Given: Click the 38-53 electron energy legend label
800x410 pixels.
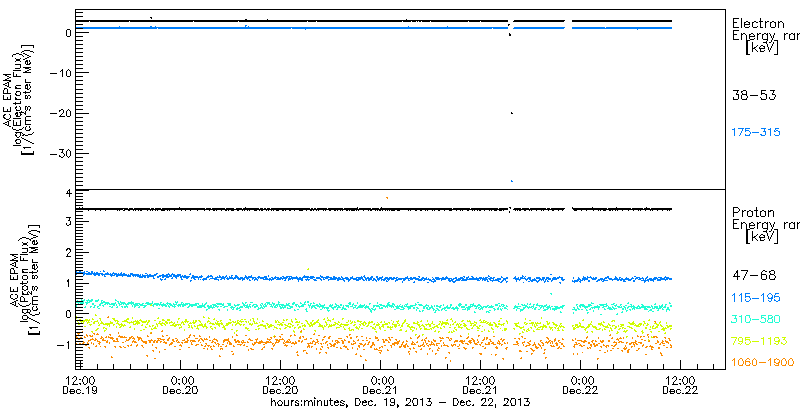Looking at the screenshot, I should tap(754, 95).
